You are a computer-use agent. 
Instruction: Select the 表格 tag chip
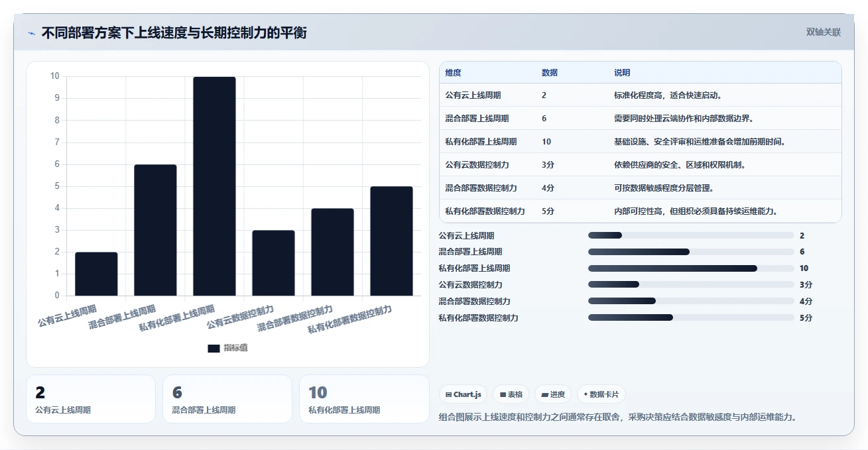(x=511, y=394)
